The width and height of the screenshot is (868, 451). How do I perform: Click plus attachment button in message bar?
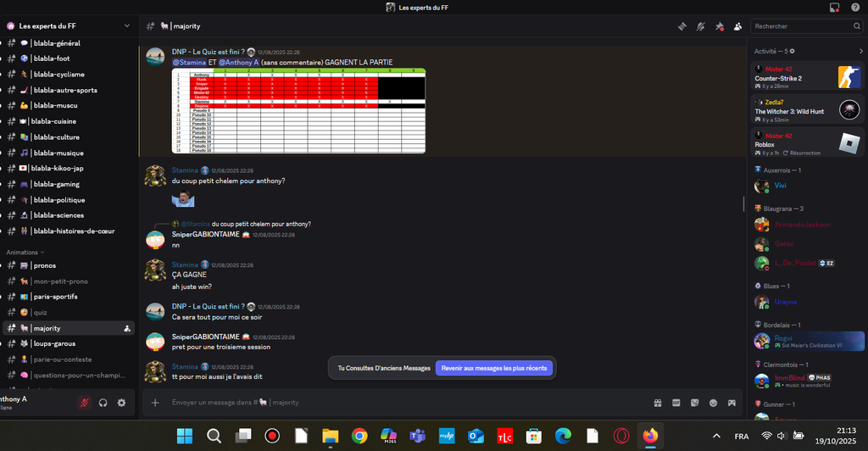pos(155,403)
